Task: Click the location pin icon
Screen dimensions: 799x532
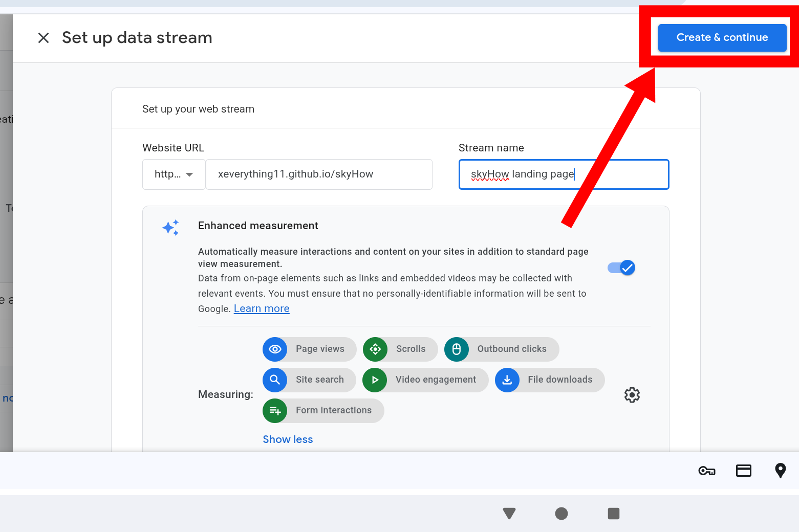Action: tap(780, 471)
